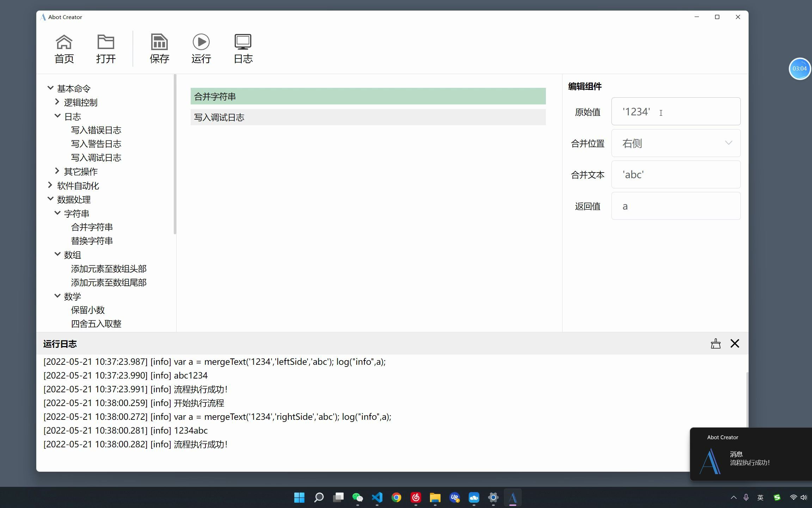Click the 合并字符串 menu item in sidebar
The image size is (812, 508).
(92, 227)
